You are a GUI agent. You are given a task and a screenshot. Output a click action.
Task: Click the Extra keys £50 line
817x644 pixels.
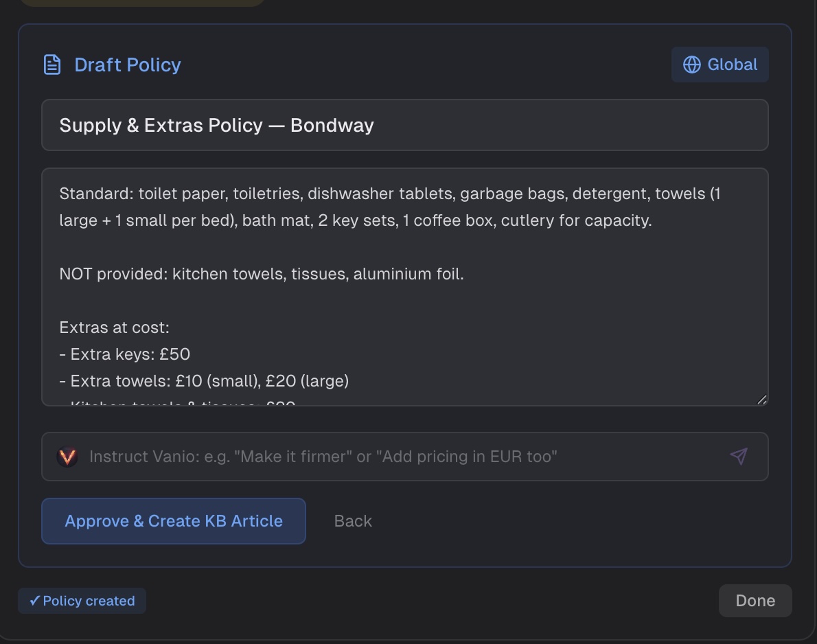(130, 354)
